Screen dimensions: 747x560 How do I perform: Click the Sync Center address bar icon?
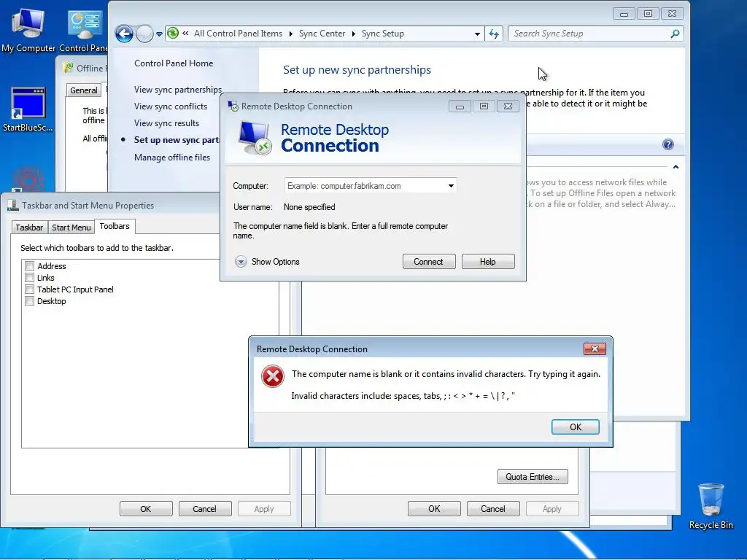tap(173, 34)
